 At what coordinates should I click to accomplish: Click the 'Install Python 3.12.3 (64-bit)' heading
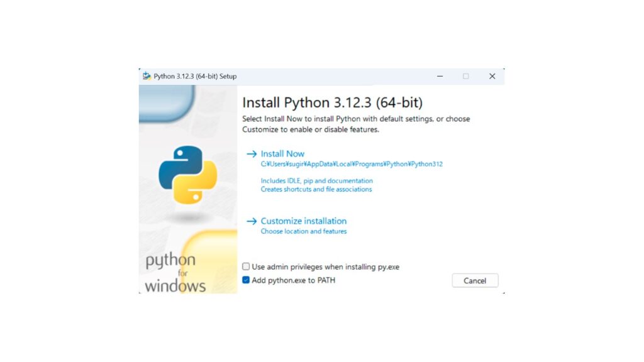[x=332, y=102]
